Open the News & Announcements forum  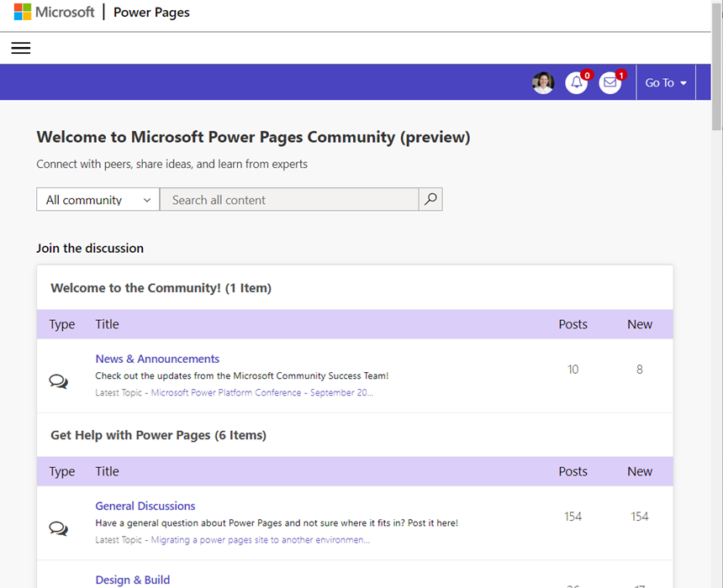point(157,359)
